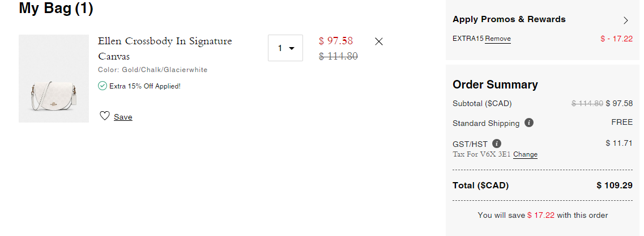
Task: Remove the Ellen Crossbody item with X
Action: click(x=379, y=41)
